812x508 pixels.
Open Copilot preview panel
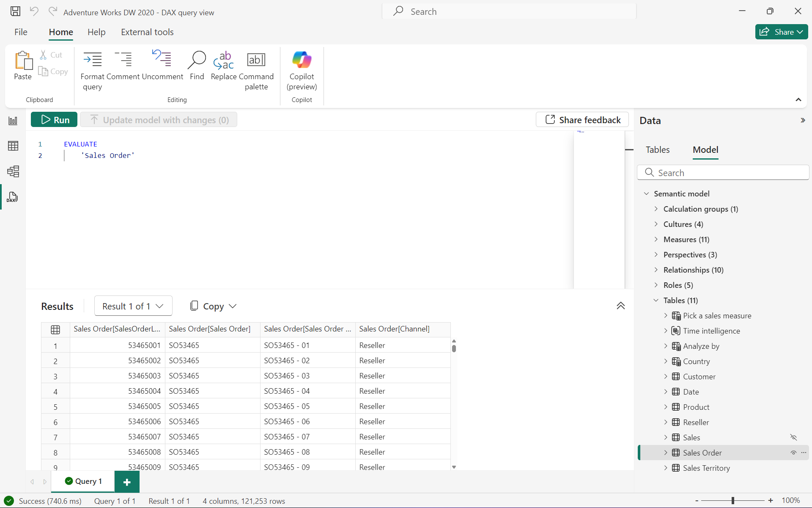[301, 69]
